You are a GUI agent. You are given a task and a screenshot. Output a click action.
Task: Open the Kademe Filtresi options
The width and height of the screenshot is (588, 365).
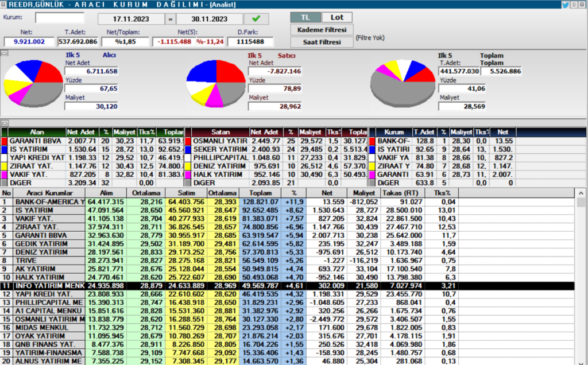coord(322,30)
